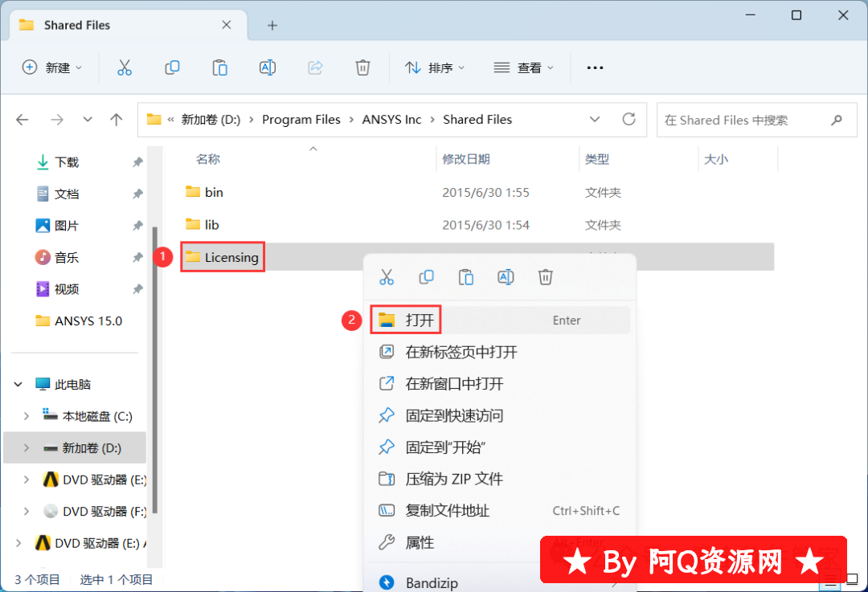Open the ANSYS 15.0 folder in the sidebar
The width and height of the screenshot is (868, 592).
88,320
